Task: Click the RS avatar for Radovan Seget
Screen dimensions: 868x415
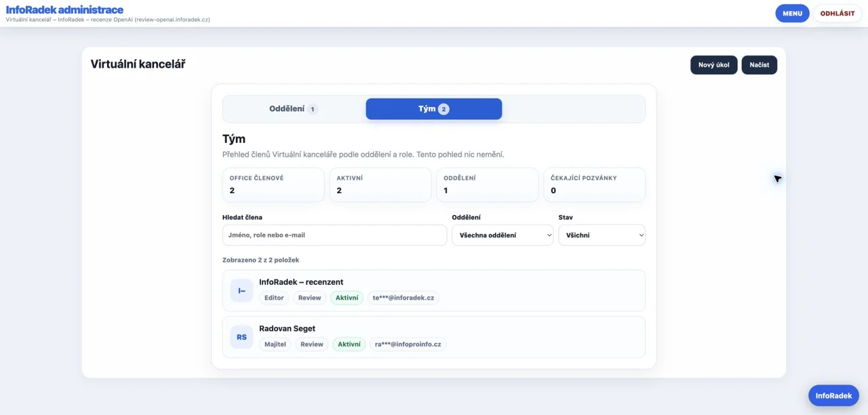Action: click(x=241, y=337)
